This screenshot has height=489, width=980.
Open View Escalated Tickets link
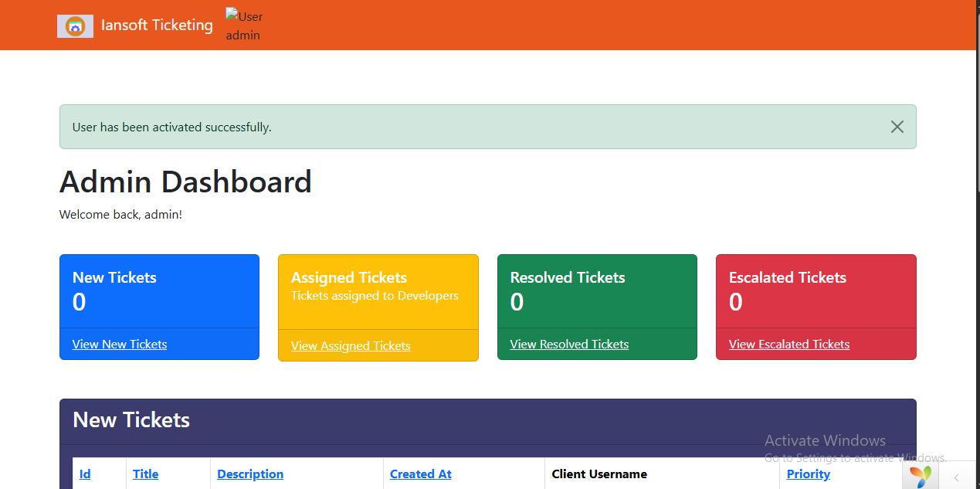click(789, 345)
